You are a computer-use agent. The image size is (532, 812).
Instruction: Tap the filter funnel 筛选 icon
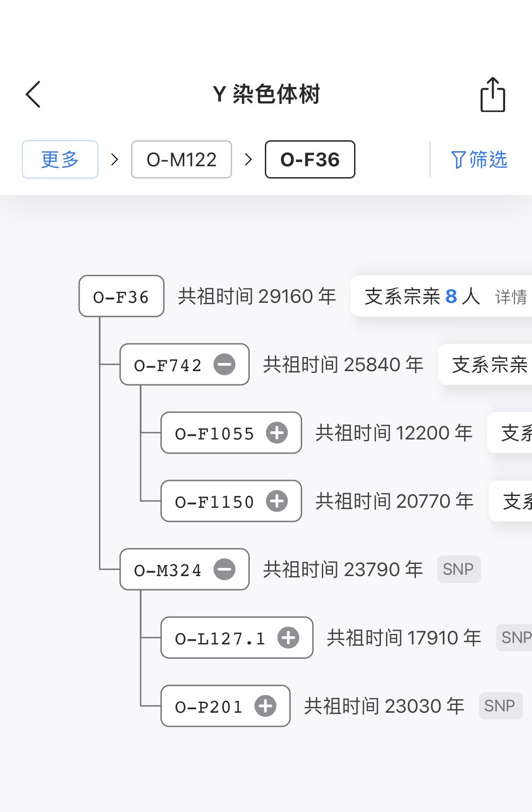[x=458, y=160]
